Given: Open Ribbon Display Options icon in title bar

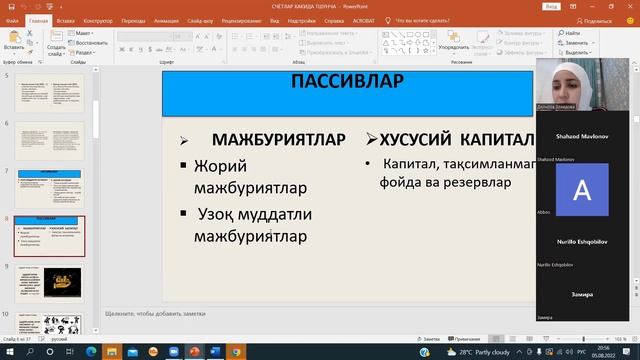Looking at the screenshot, I should click(x=573, y=7).
